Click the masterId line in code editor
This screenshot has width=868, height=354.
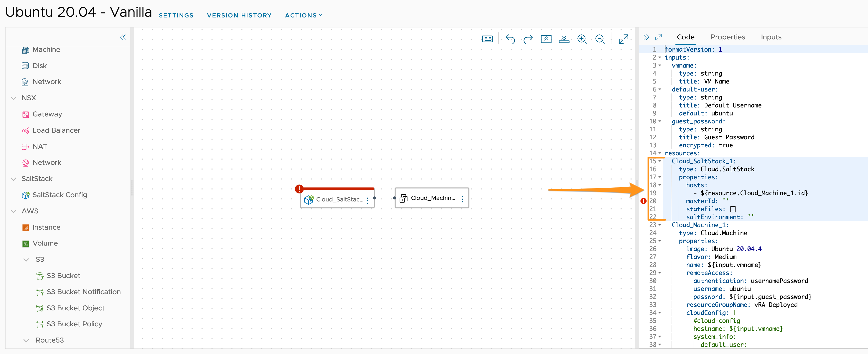point(707,201)
